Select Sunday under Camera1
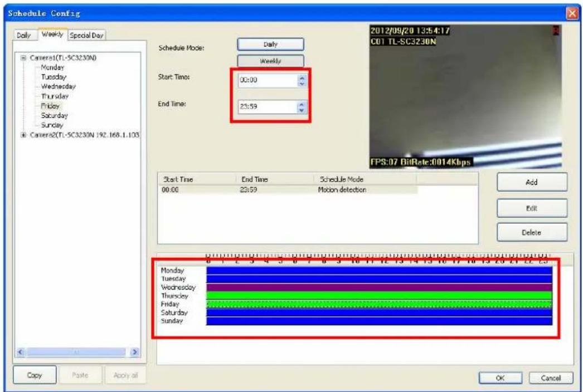 52,125
